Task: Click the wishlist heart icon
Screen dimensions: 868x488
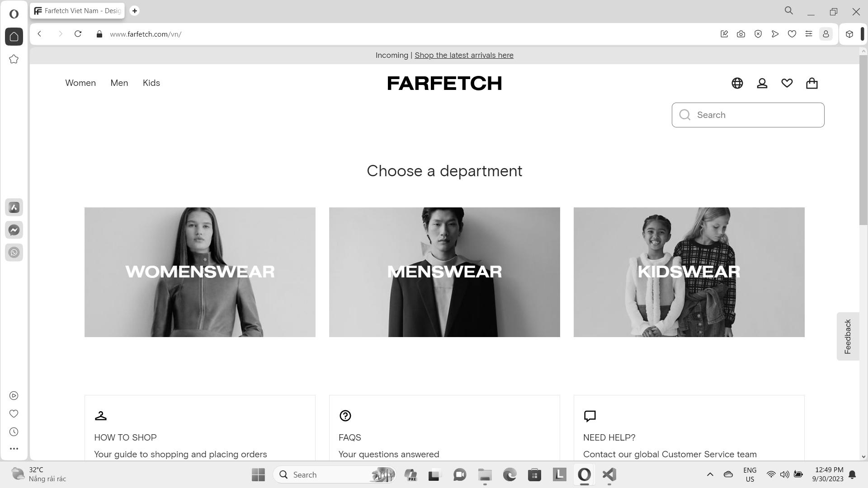Action: tap(787, 83)
